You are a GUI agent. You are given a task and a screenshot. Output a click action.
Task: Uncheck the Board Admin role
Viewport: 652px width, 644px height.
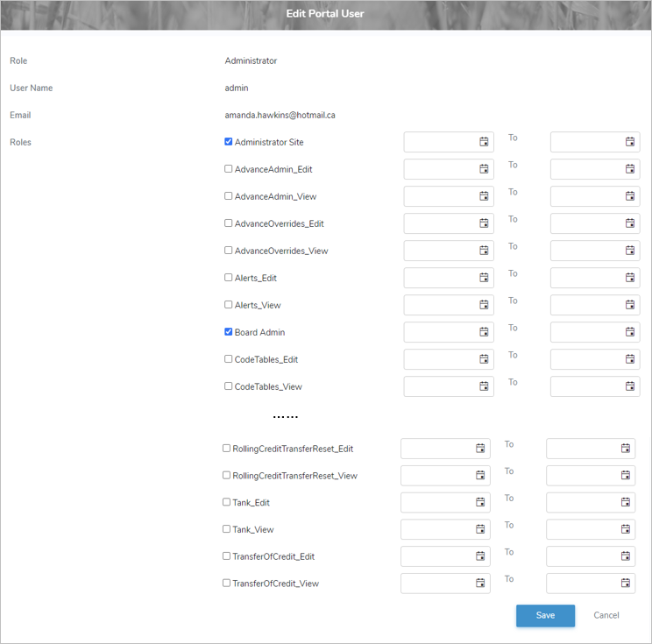pos(229,332)
